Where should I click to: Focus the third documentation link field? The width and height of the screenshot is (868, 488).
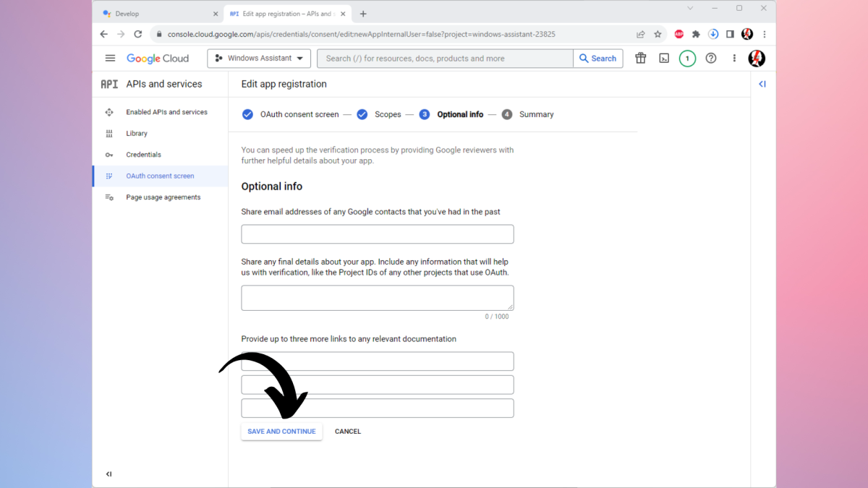click(378, 408)
